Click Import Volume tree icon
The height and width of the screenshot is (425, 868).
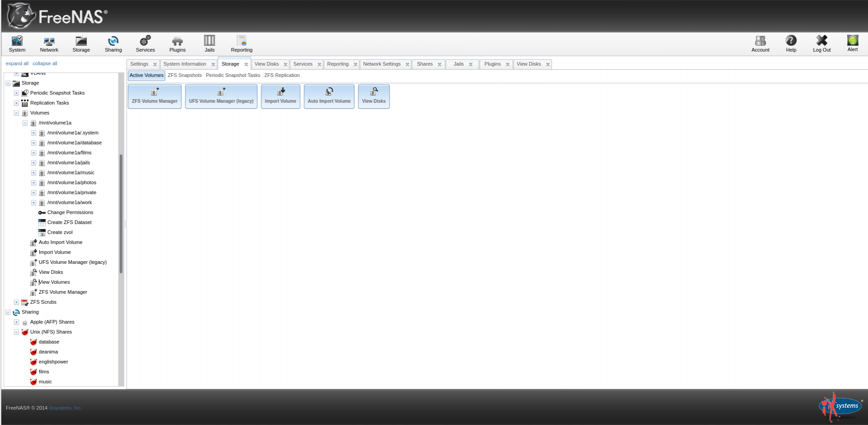[x=33, y=253]
